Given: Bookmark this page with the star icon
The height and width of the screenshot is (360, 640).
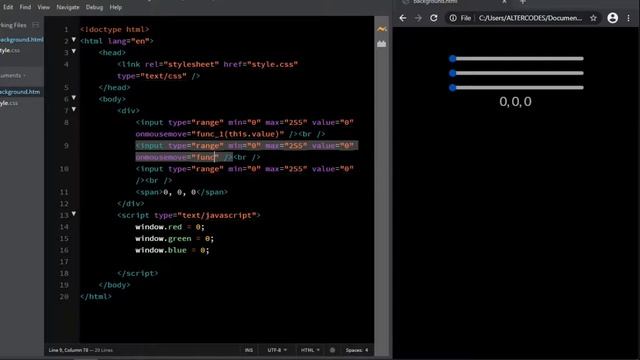Looking at the screenshot, I should tap(593, 18).
